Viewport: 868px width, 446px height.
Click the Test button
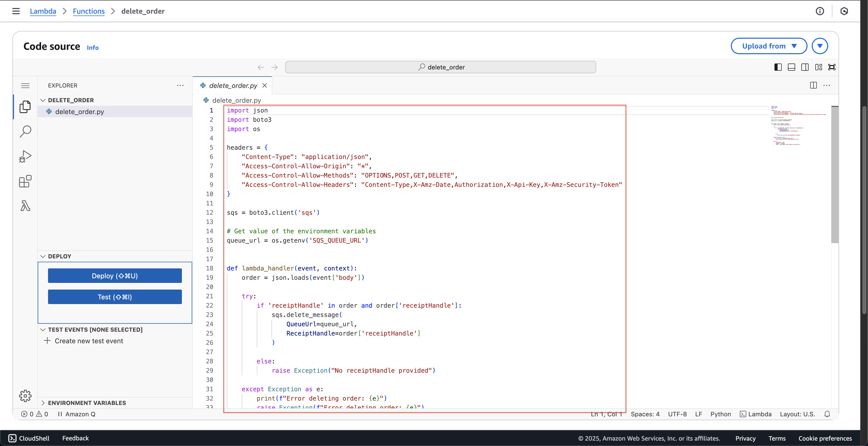(x=114, y=296)
